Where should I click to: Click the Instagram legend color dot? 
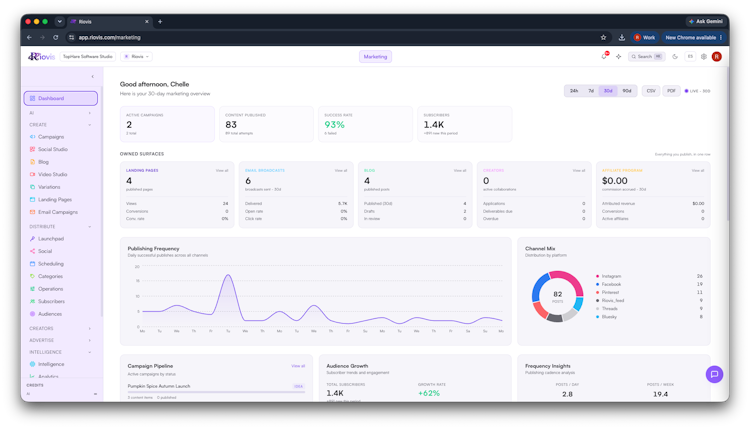[x=597, y=276]
